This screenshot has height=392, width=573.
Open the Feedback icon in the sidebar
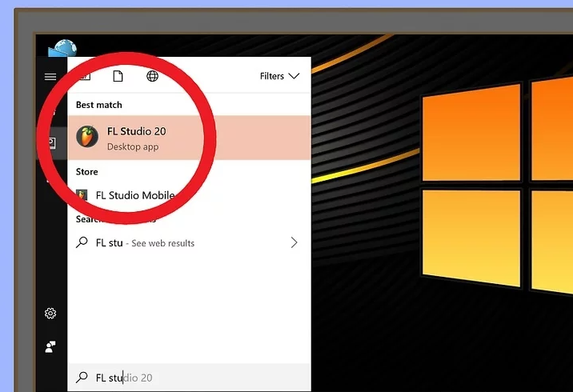point(50,346)
